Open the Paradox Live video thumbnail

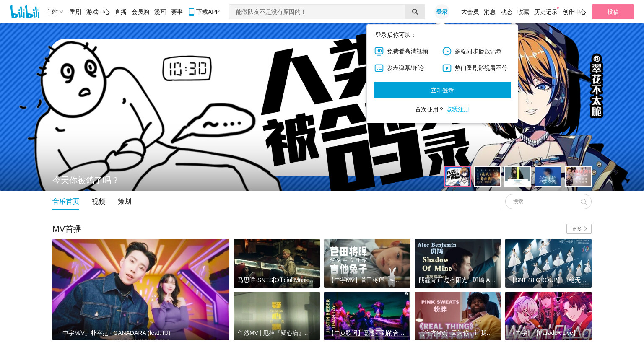[x=548, y=316]
